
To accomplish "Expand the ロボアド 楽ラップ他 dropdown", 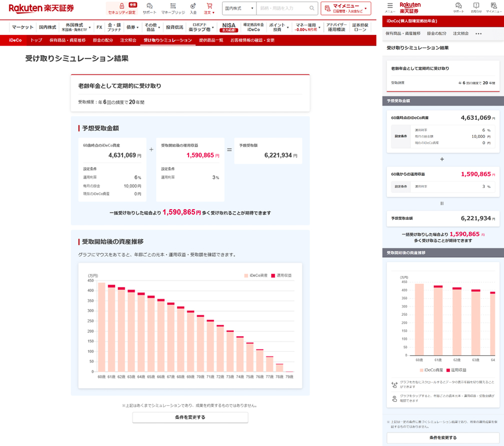I will click(x=201, y=28).
